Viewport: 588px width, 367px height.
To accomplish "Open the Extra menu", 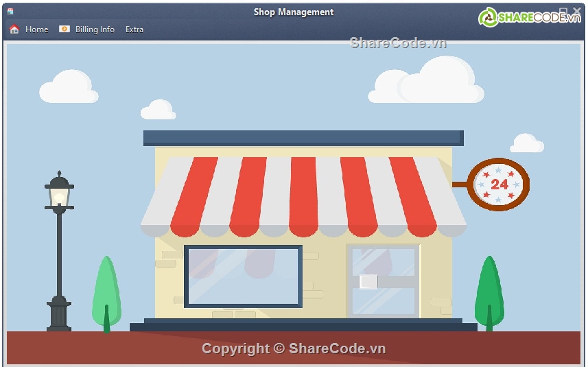I will 134,29.
